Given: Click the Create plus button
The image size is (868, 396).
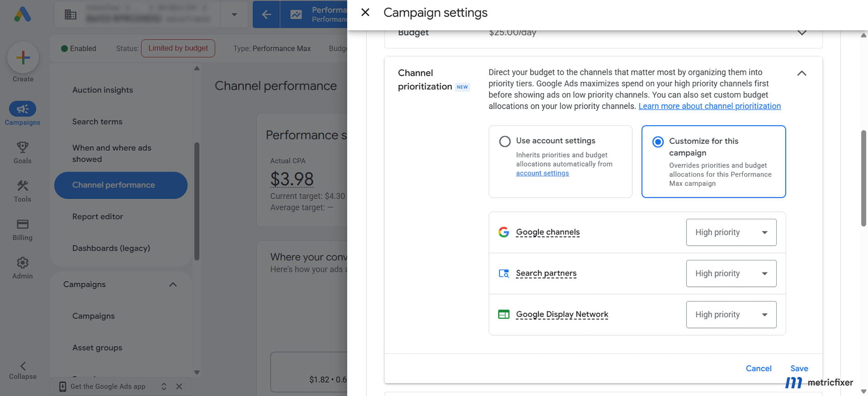Looking at the screenshot, I should [23, 58].
